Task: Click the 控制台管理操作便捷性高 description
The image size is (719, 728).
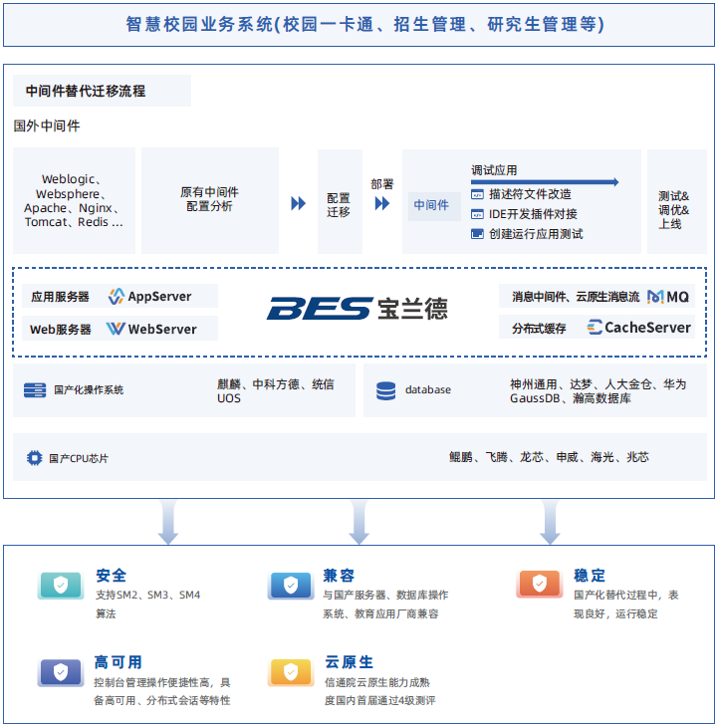Action: 162,691
